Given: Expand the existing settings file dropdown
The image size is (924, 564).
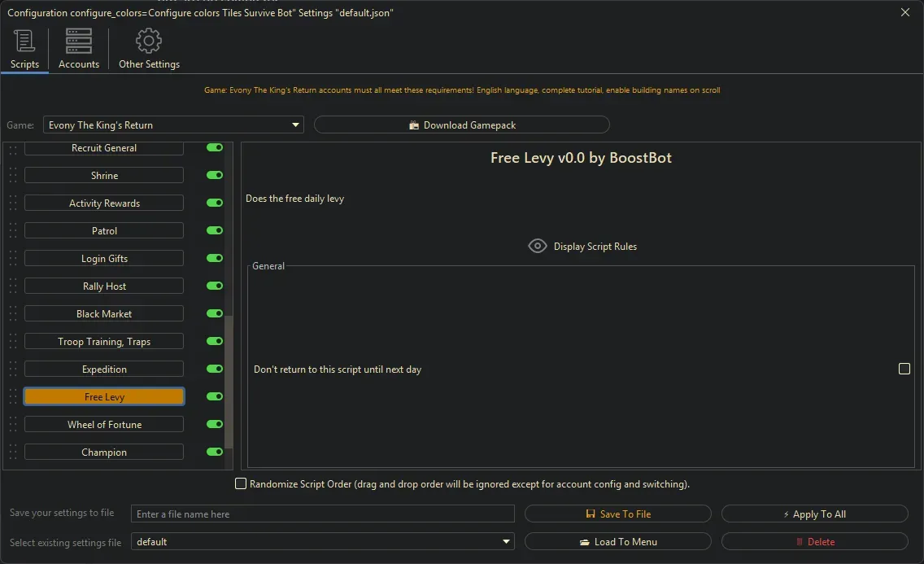Looking at the screenshot, I should tap(506, 541).
